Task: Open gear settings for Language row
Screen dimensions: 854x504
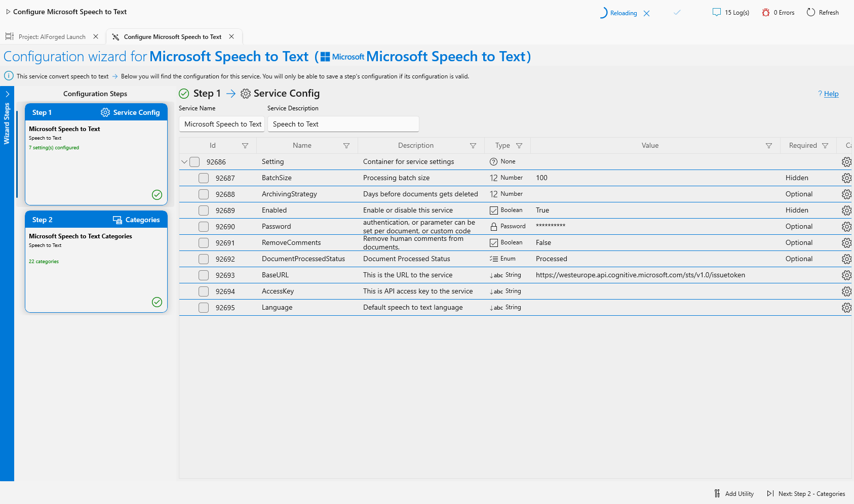Action: click(846, 308)
